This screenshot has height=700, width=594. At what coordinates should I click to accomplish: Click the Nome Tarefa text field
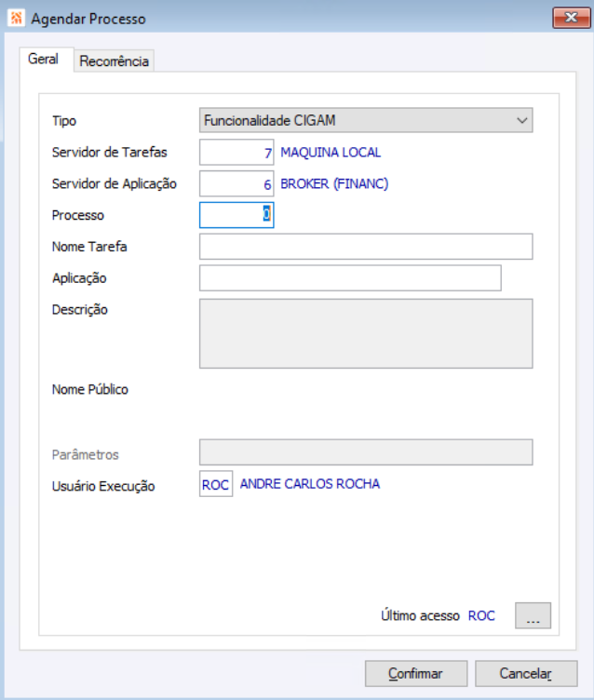point(366,247)
